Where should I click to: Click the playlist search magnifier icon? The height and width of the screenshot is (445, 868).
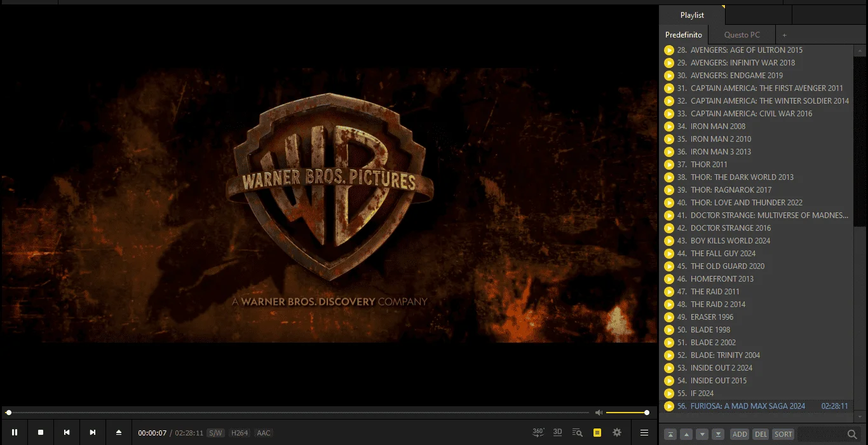(x=852, y=434)
